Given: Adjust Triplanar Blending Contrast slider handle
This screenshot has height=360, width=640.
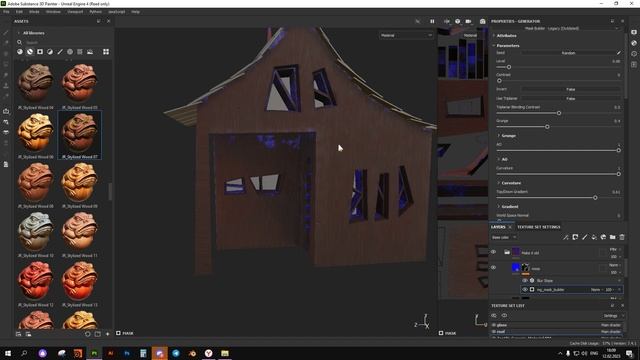Looking at the screenshot, I should (559, 113).
